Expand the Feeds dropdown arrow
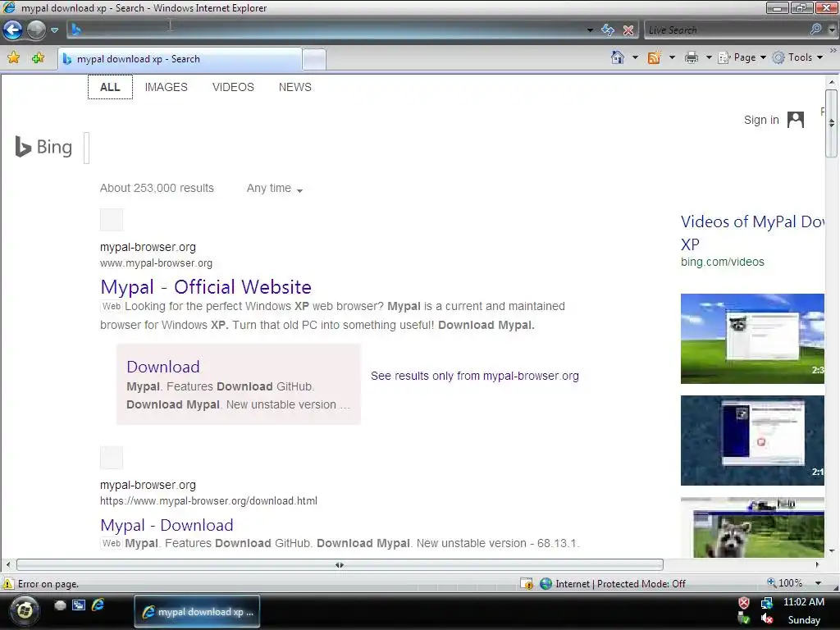This screenshot has height=630, width=840. pos(672,57)
